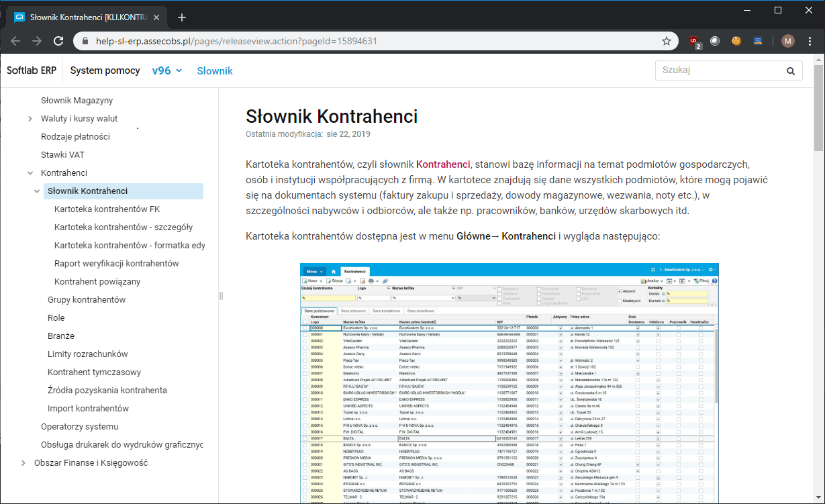Open the cookie extension icon

pyautogui.click(x=736, y=41)
